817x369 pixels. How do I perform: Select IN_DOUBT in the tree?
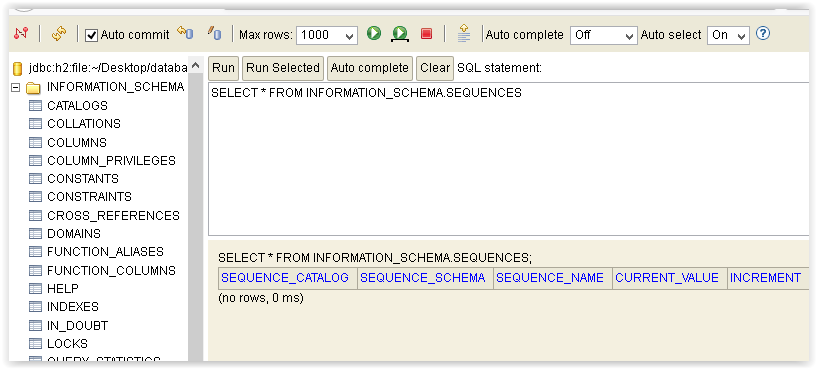(x=78, y=326)
